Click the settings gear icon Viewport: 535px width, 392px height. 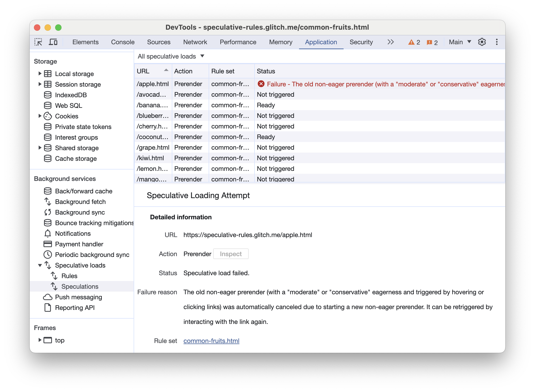click(x=482, y=42)
